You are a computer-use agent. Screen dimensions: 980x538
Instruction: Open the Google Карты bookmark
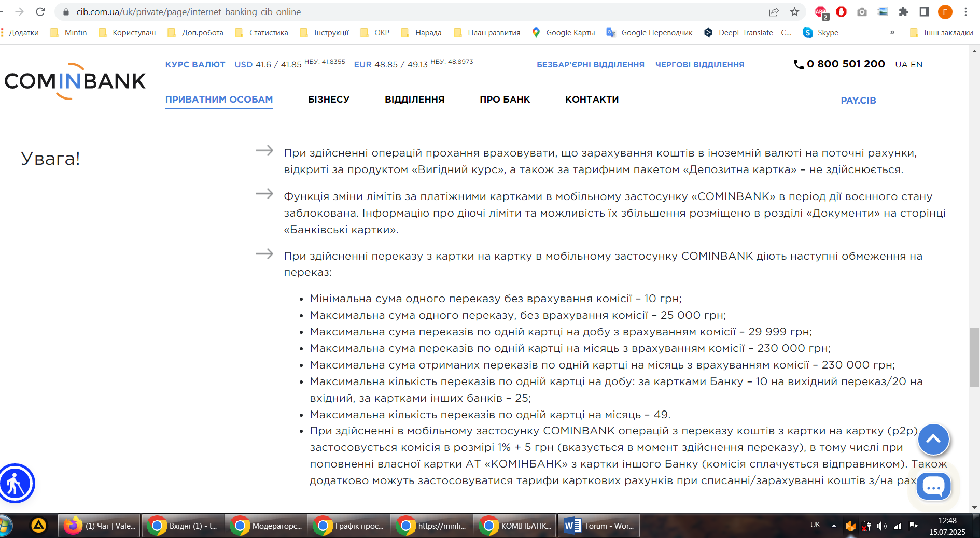(x=564, y=33)
